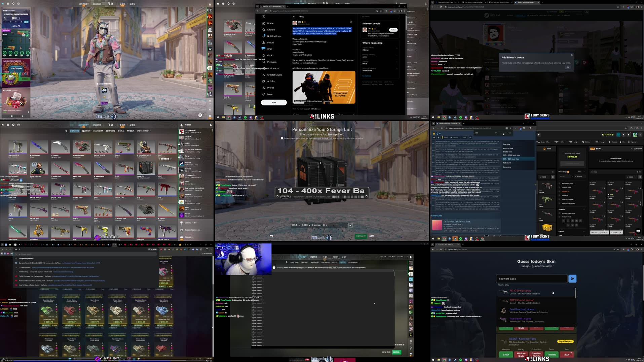Image resolution: width=644 pixels, height=362 pixels.
Task: Enable the Item with sticker filter
Action: tap(560, 199)
